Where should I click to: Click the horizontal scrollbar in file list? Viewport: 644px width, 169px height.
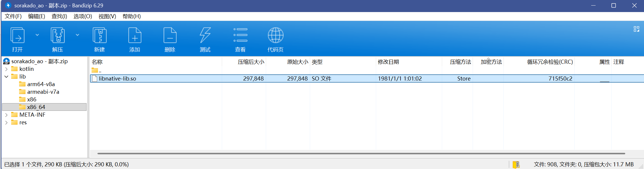pyautogui.click(x=361, y=153)
